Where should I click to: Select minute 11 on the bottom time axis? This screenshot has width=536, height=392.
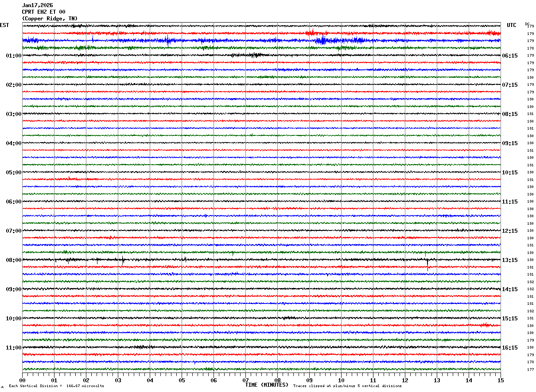click(x=373, y=380)
